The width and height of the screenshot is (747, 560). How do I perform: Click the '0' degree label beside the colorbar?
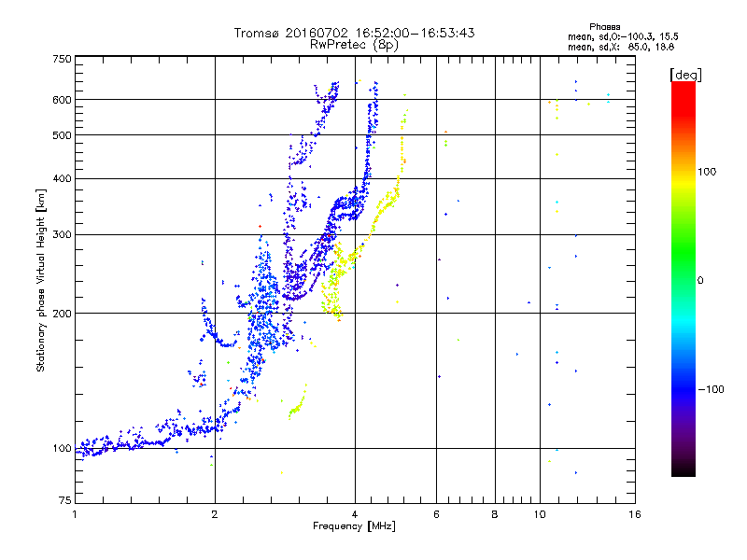point(700,281)
